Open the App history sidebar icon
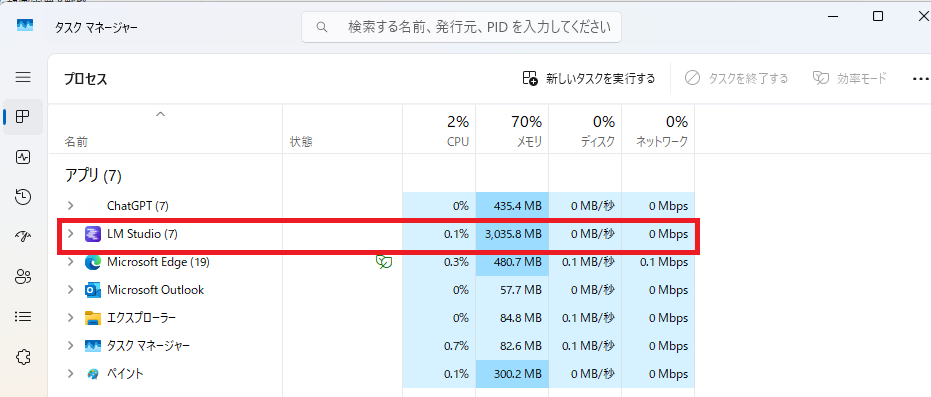The width and height of the screenshot is (931, 397). pyautogui.click(x=23, y=197)
